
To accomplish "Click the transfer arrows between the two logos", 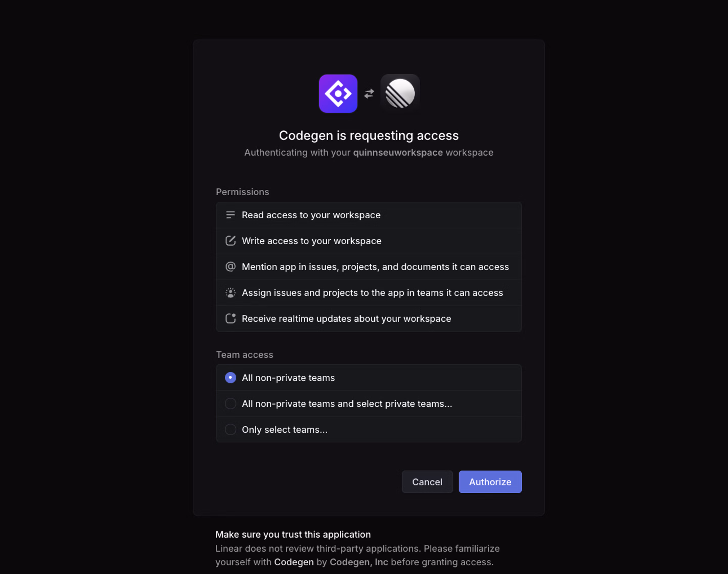I will 369,94.
